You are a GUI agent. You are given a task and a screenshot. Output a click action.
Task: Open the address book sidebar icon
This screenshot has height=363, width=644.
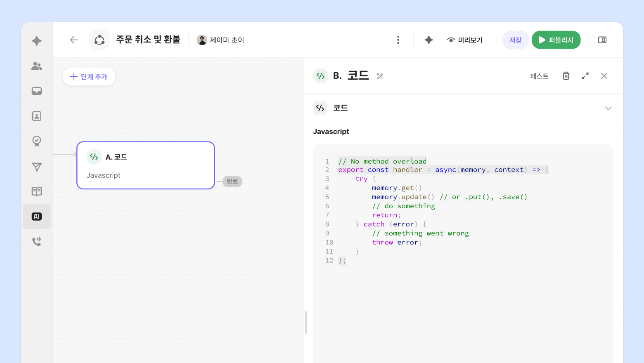[x=37, y=116]
